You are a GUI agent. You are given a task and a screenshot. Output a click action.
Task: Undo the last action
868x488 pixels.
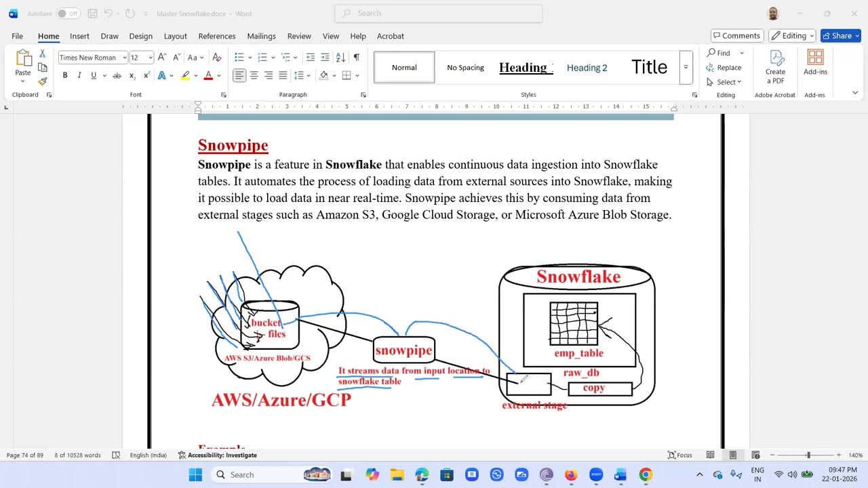(108, 14)
